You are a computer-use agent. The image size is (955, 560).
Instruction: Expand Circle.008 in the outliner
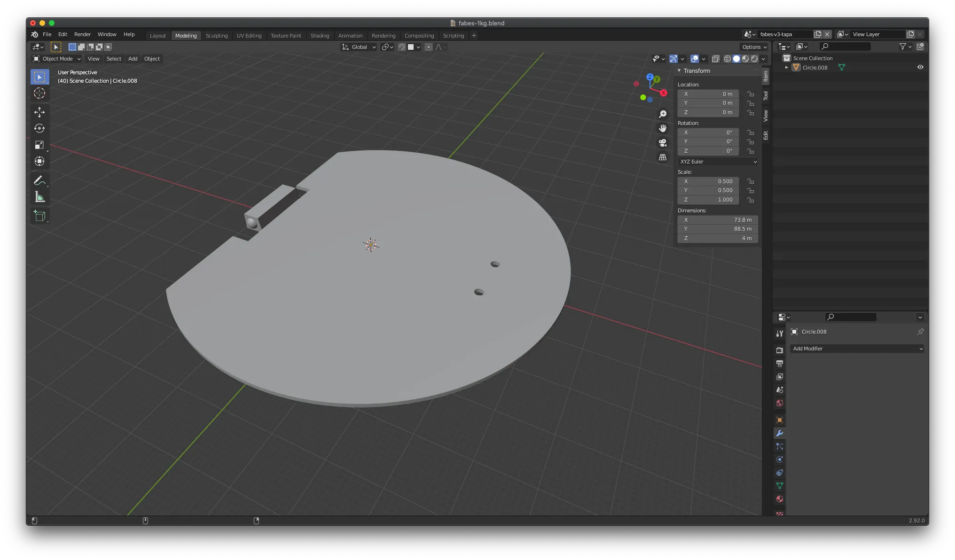tap(786, 68)
